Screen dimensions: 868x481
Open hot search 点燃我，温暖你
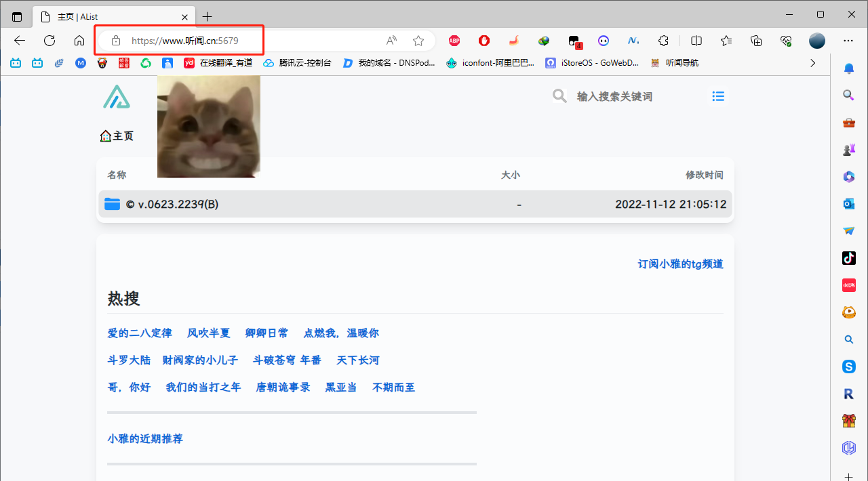click(x=341, y=333)
